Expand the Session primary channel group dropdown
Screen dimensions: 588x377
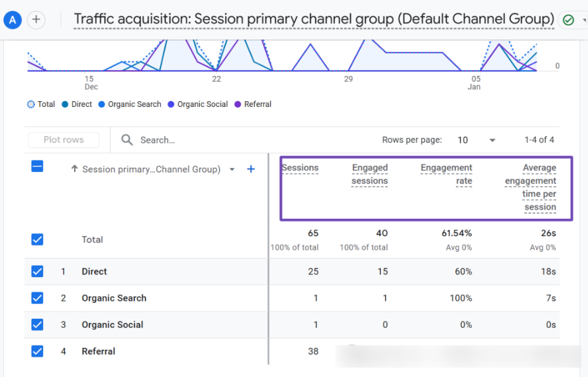pos(232,170)
